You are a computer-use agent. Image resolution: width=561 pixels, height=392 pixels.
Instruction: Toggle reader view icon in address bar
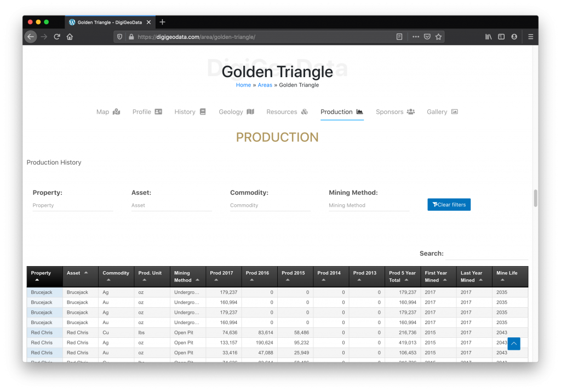pos(399,37)
